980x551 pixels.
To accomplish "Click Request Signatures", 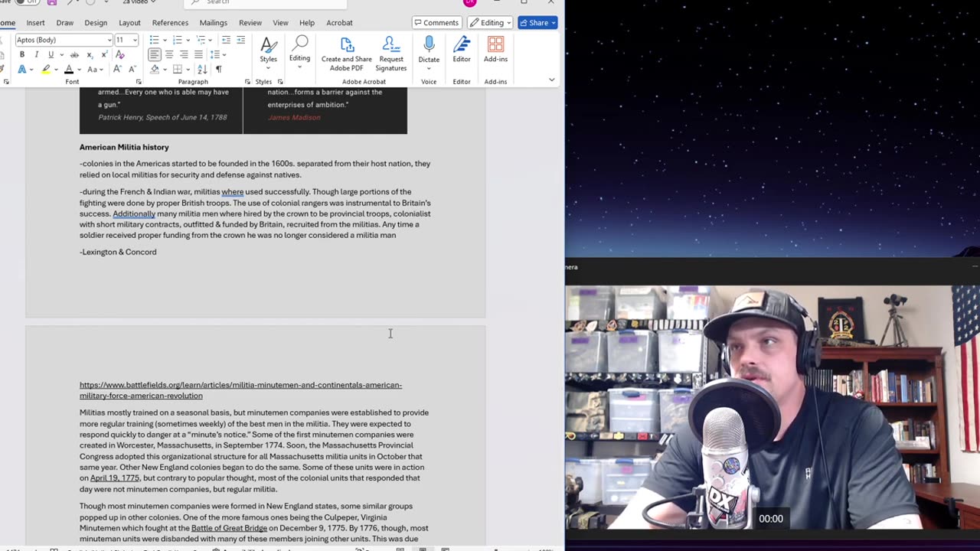I will tap(390, 54).
